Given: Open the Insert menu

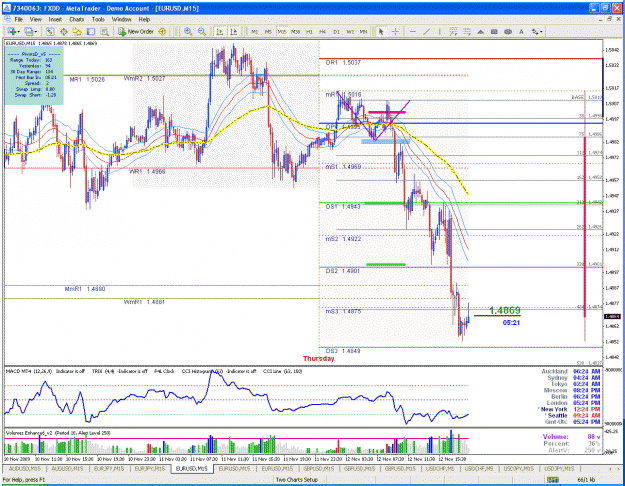Looking at the screenshot, I should click(55, 19).
